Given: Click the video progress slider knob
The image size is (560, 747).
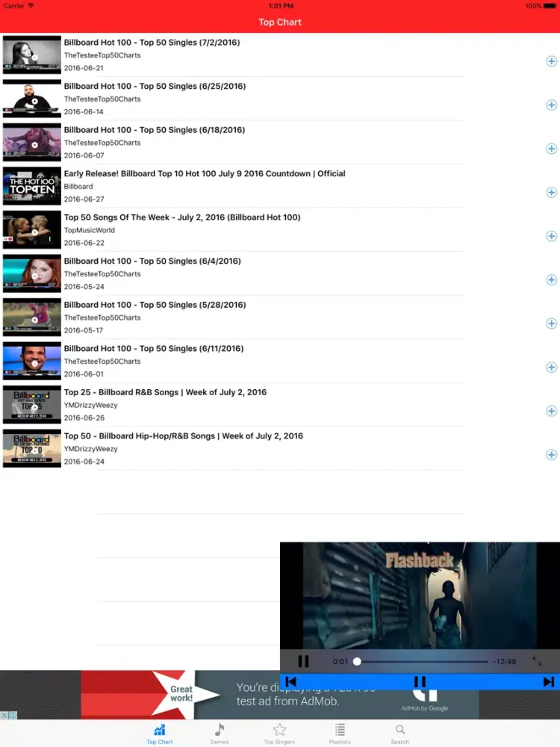Looking at the screenshot, I should coord(357,661).
